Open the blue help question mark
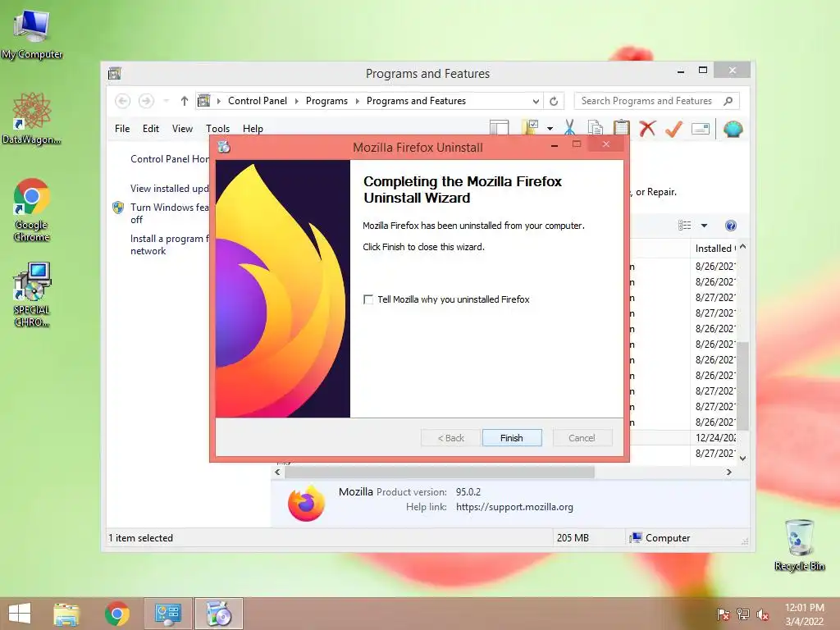This screenshot has width=840, height=630. click(x=730, y=226)
